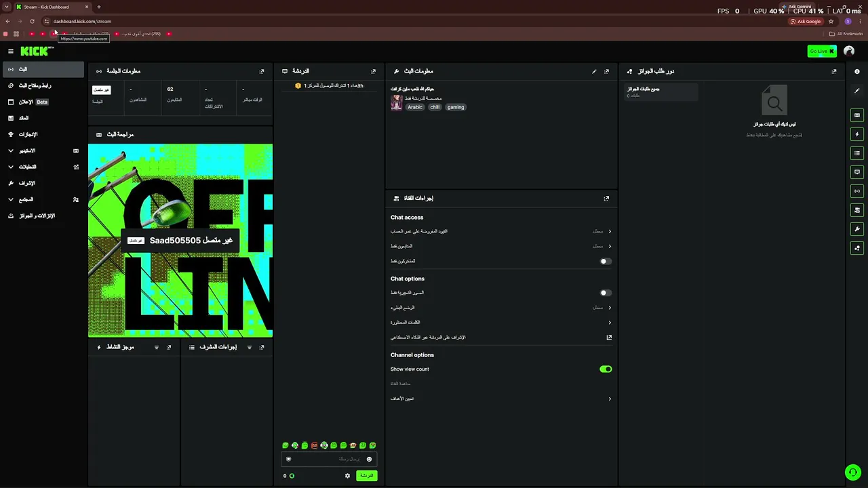Open الإعلان Beta in the sidebar

(43, 102)
